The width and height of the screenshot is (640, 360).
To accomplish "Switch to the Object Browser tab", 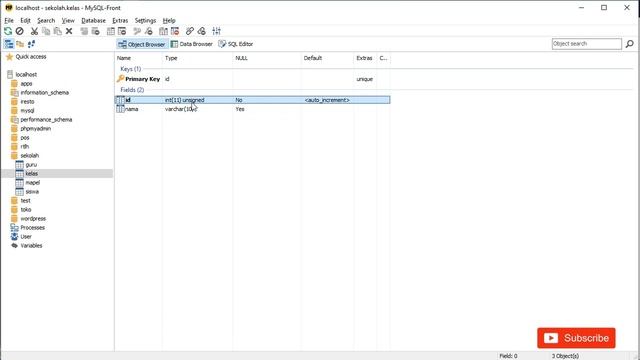I will (x=142, y=44).
